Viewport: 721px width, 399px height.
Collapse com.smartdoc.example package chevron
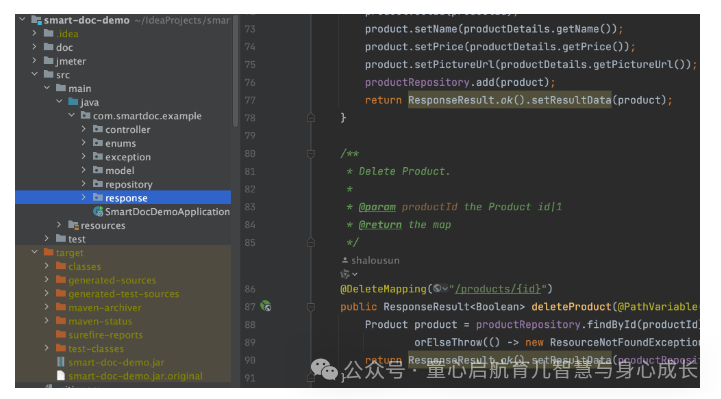72,115
